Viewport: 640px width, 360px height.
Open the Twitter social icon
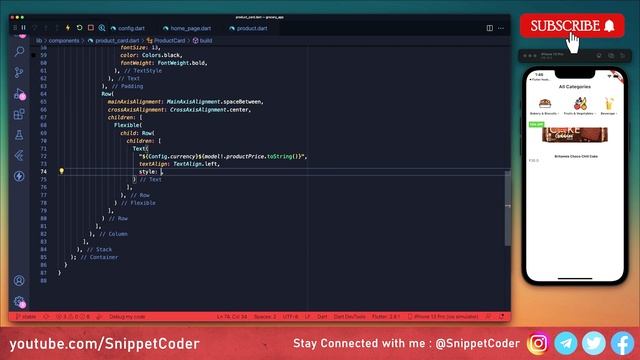pyautogui.click(x=593, y=343)
